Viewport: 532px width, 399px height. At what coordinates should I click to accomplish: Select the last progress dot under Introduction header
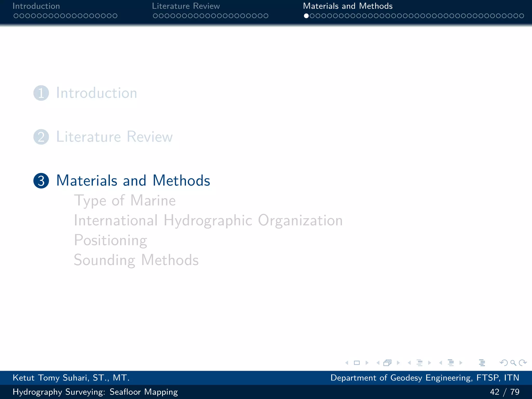(x=115, y=16)
